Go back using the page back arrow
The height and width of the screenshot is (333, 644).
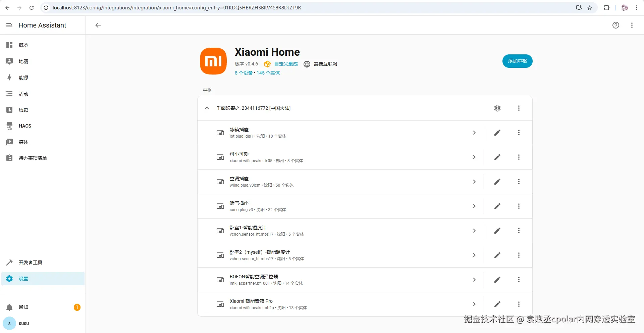(x=98, y=25)
